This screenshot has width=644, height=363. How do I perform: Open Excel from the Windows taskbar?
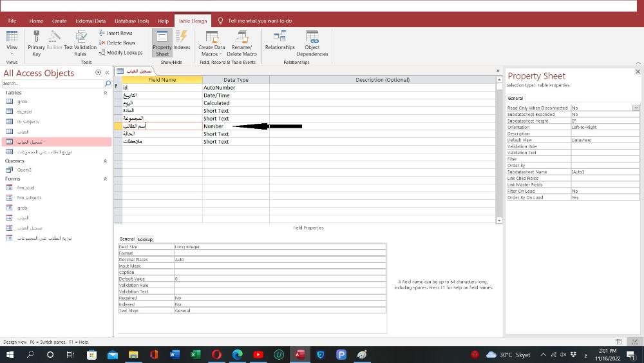(x=194, y=355)
